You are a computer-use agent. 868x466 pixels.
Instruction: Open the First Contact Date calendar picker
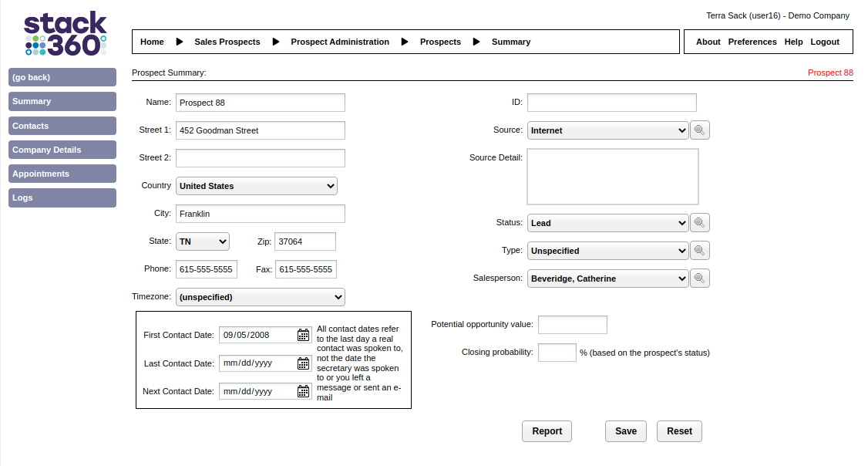click(304, 335)
